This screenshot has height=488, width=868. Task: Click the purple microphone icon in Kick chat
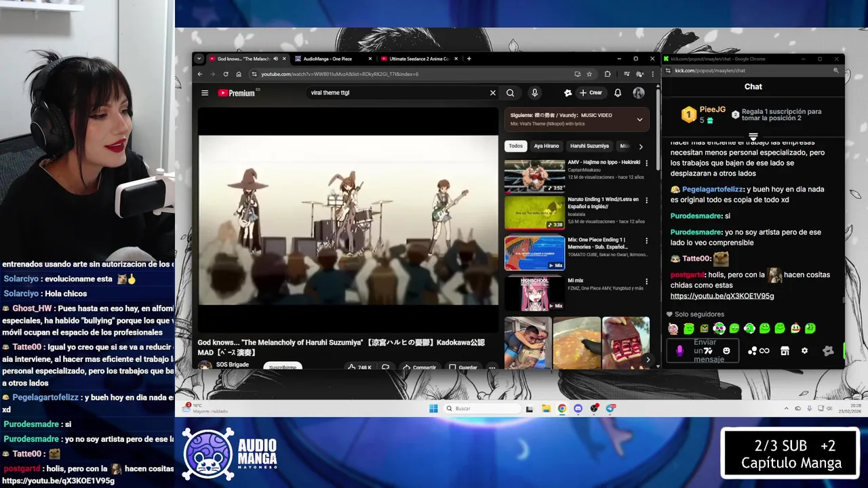[x=679, y=350]
